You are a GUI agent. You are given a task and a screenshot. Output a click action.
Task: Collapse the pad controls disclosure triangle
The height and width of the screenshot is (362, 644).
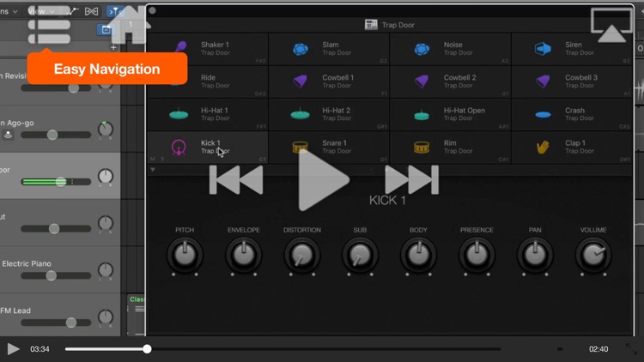[153, 170]
